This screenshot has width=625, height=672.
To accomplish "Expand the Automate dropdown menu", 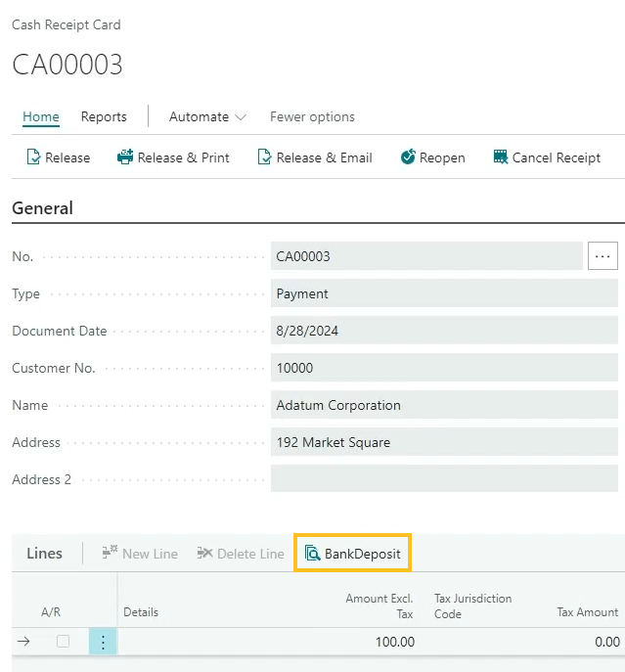I will click(207, 116).
